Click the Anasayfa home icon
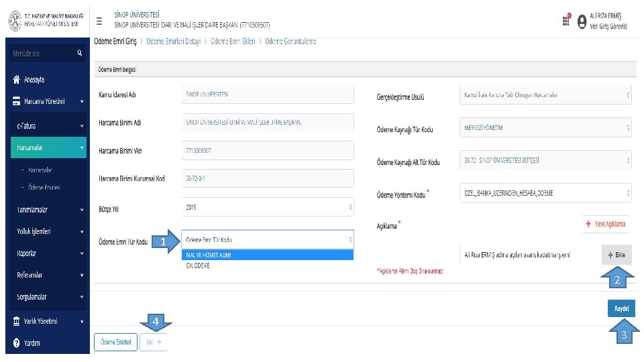This screenshot has height=362, width=644. (16, 80)
